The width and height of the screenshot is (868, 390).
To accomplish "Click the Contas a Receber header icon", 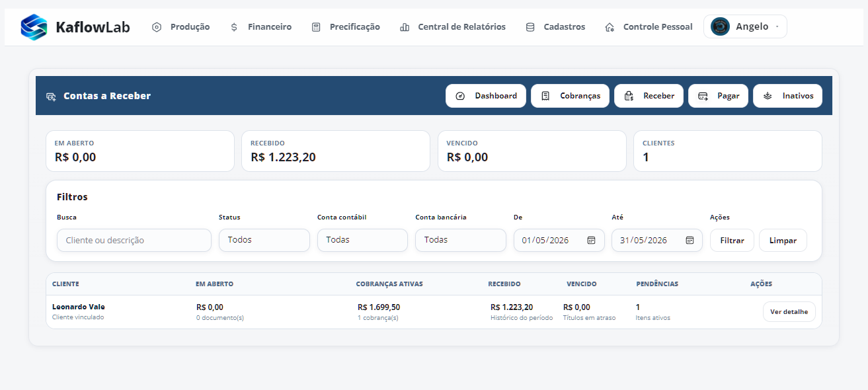I will click(x=51, y=97).
